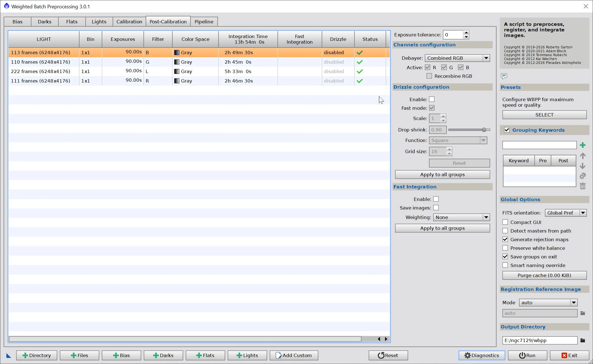Add a Directory using the bottom toolbar
The height and width of the screenshot is (364, 593).
37,355
